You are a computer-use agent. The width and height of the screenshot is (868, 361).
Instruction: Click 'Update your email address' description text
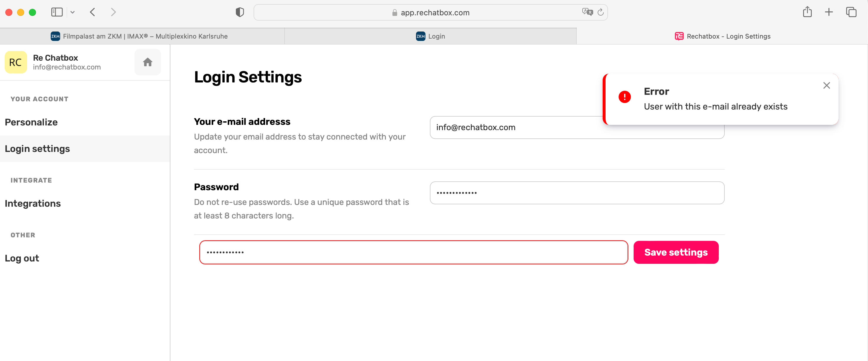(x=300, y=143)
